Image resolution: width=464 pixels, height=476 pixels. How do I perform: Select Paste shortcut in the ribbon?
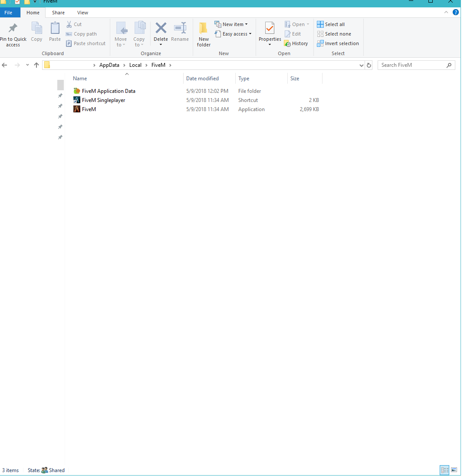[86, 43]
